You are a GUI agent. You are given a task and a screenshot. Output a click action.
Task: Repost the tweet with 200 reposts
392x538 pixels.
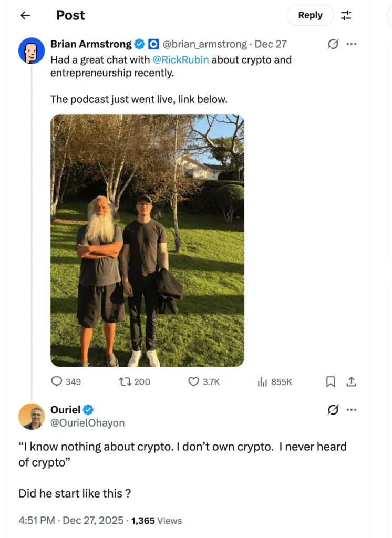pos(126,382)
